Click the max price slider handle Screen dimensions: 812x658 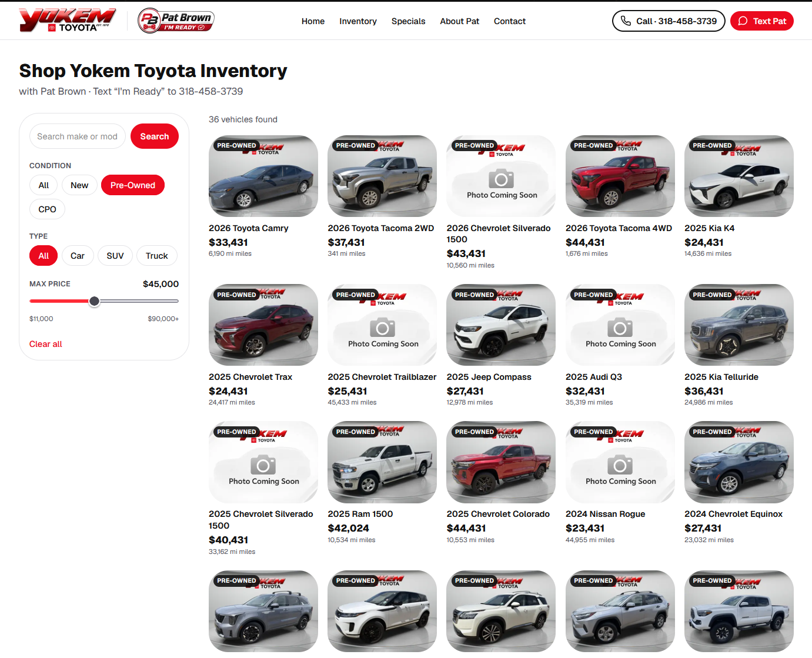coord(94,301)
